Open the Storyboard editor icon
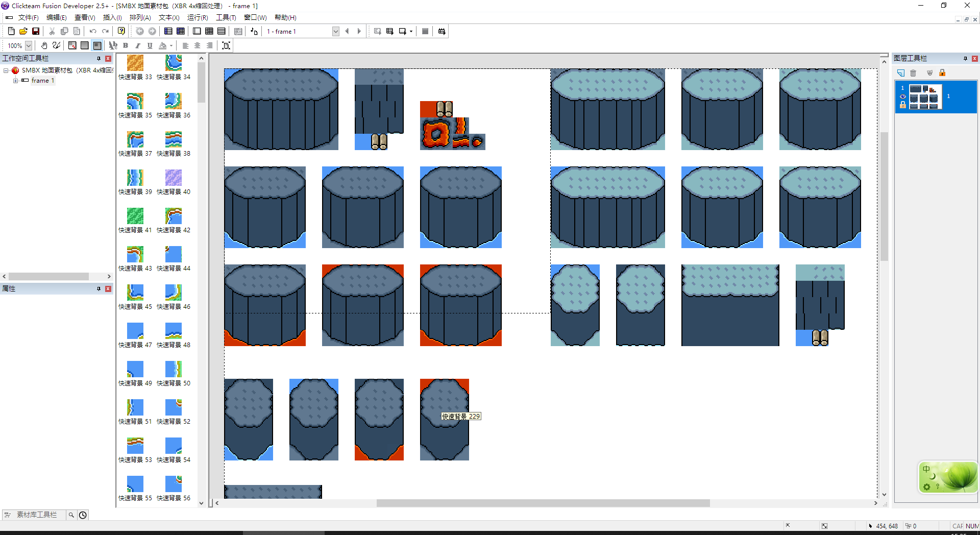 168,31
